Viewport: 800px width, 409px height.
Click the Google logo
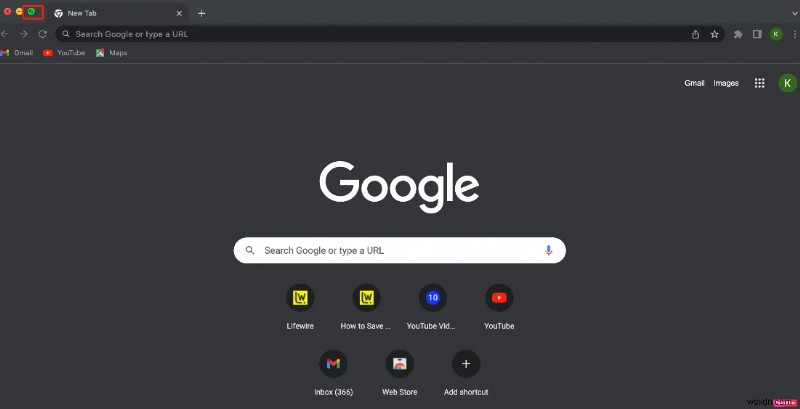click(x=399, y=187)
